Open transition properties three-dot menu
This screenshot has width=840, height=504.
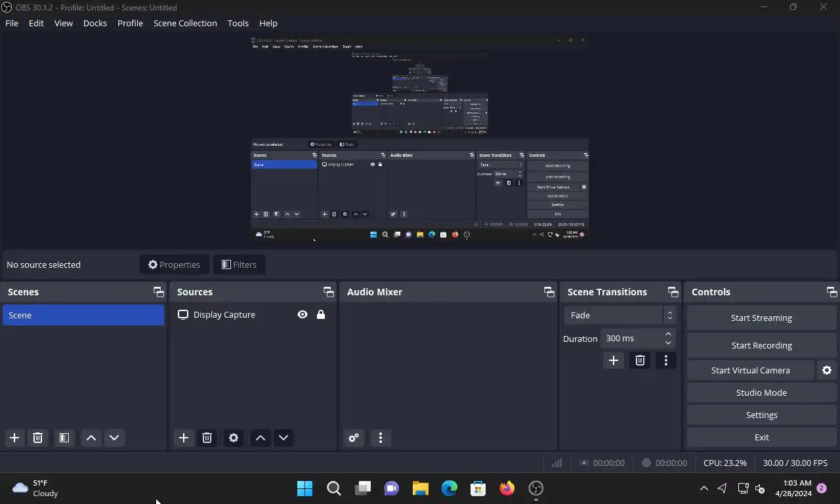(x=666, y=360)
